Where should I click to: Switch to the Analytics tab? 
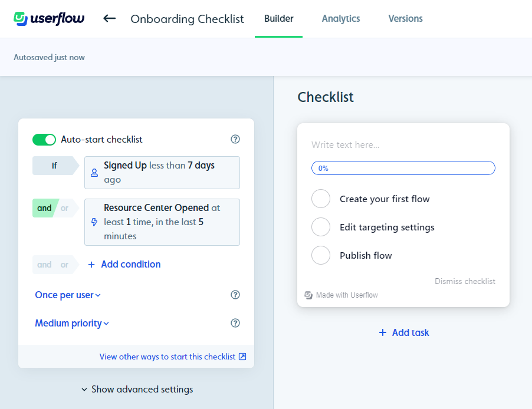(x=341, y=18)
